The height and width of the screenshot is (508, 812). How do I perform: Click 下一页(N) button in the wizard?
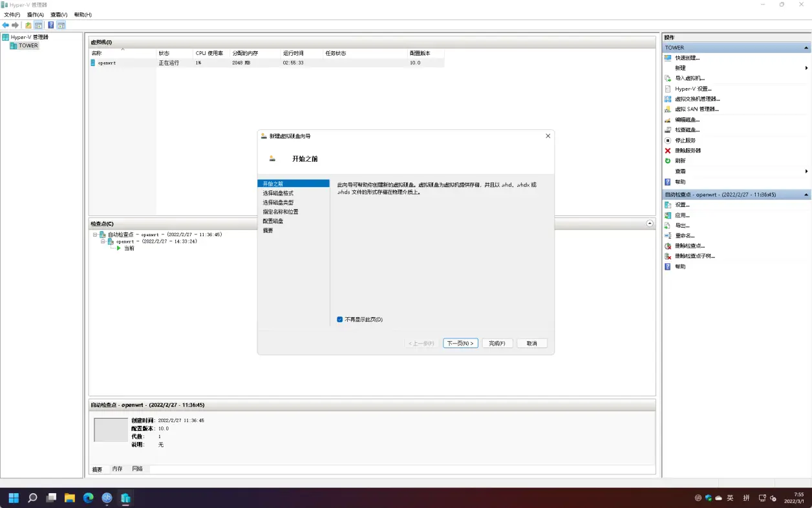pyautogui.click(x=460, y=343)
